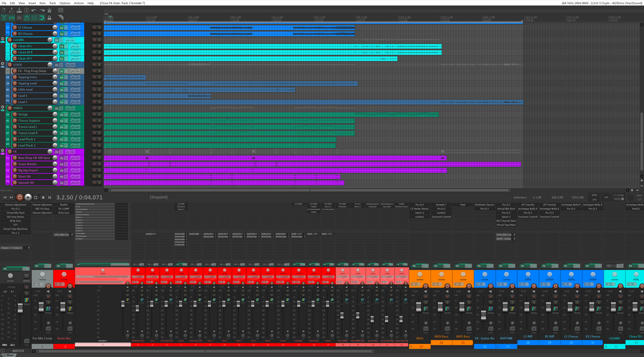The image size is (644, 357).
Task: Solo the Bass Drop G# 160 bpm track
Action: [98, 159]
